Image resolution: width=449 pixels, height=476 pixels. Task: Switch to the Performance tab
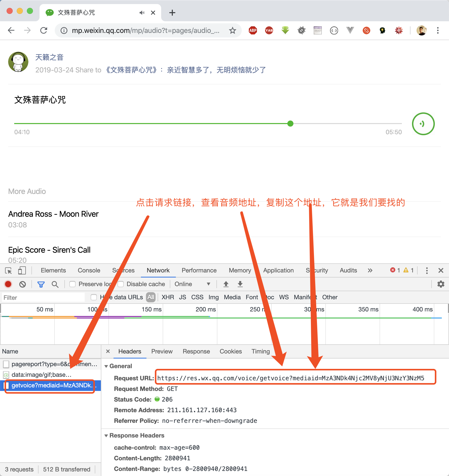(199, 270)
